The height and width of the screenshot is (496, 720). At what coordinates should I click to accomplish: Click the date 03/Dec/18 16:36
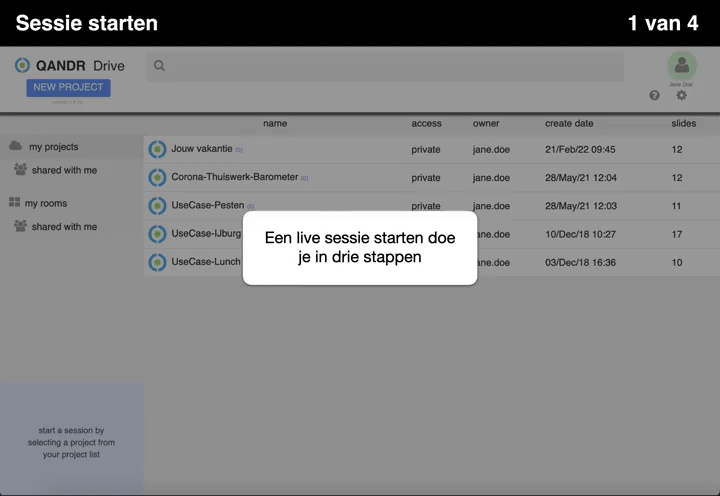580,262
